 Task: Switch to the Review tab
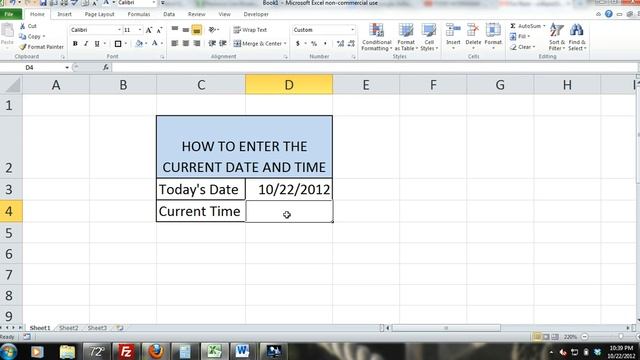pyautogui.click(x=196, y=14)
